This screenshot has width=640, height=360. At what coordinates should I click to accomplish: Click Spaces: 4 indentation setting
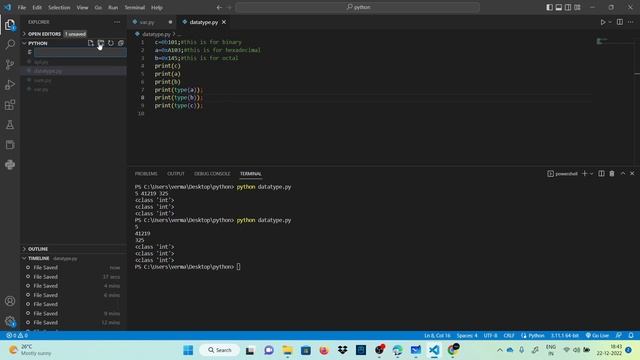click(x=467, y=336)
